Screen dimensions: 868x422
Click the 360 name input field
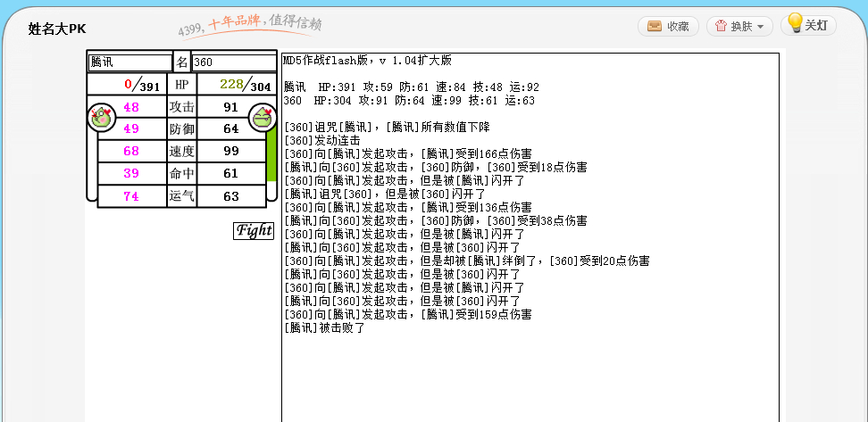tap(234, 62)
